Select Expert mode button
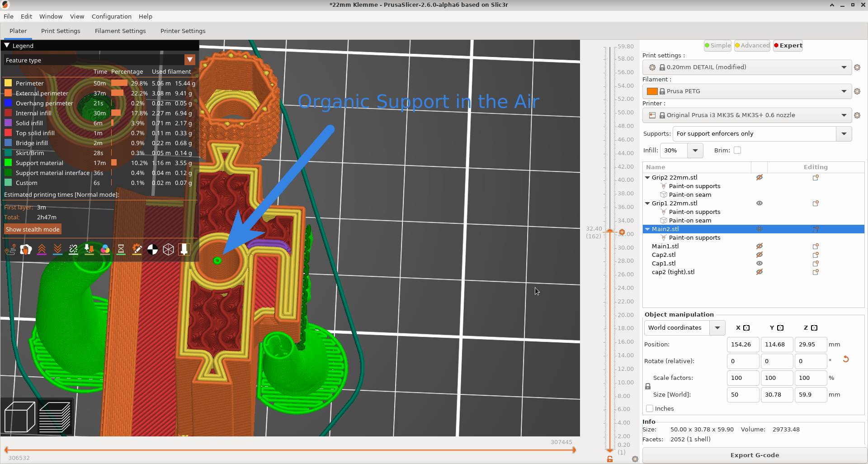This screenshot has width=868, height=464. point(788,46)
